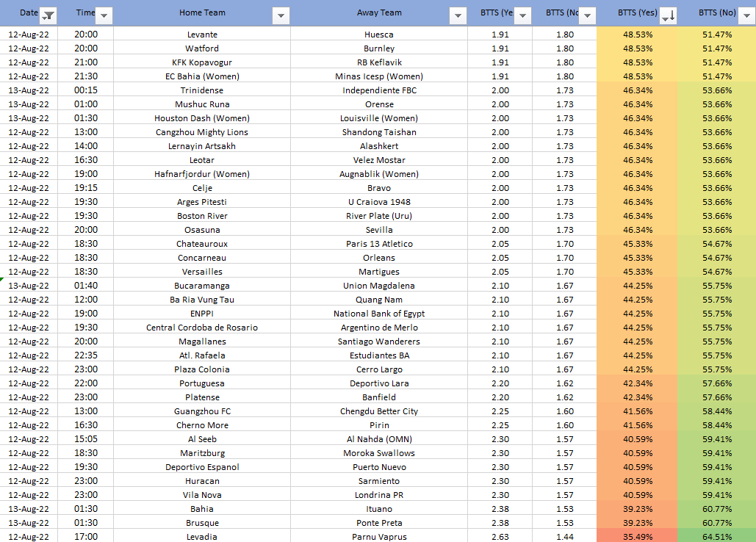This screenshot has width=756, height=542.
Task: Select the U Craiova 1948 cell
Action: coord(379,202)
